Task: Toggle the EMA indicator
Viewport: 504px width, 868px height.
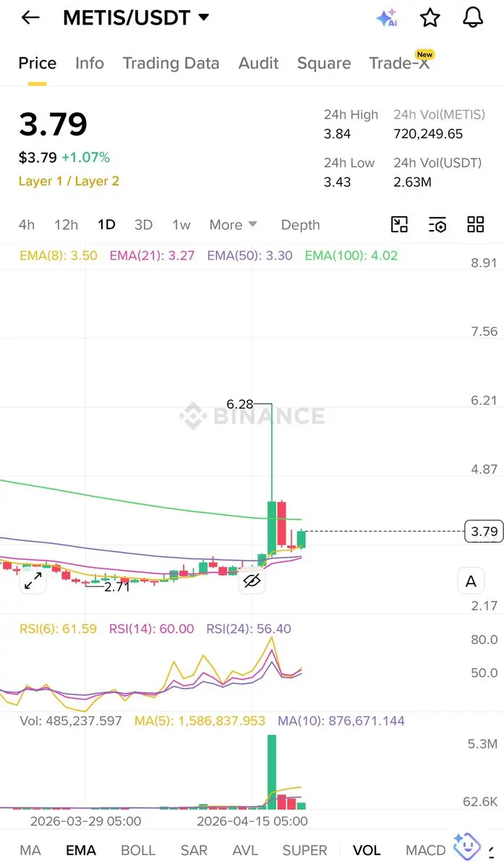Action: pos(81,850)
